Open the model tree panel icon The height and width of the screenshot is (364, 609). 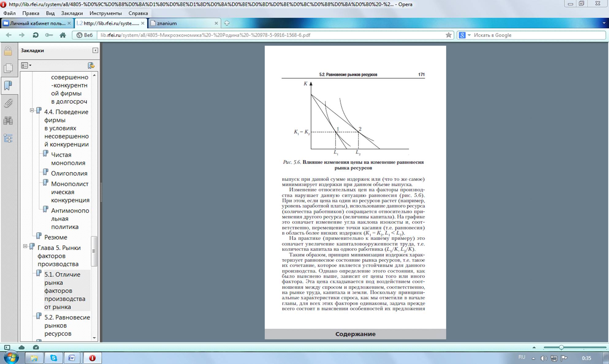coord(8,138)
